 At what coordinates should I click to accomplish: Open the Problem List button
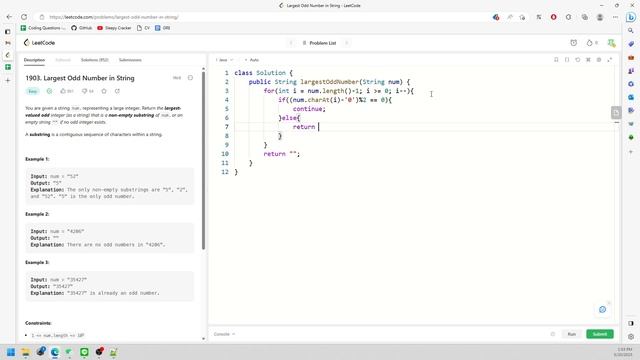pos(319,43)
